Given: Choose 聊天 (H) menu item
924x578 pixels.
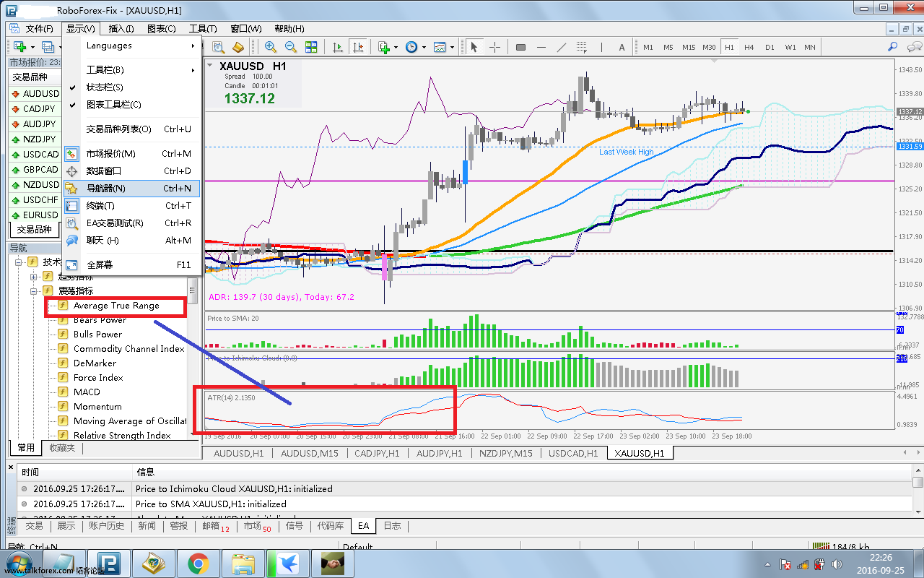Looking at the screenshot, I should 131,241.
